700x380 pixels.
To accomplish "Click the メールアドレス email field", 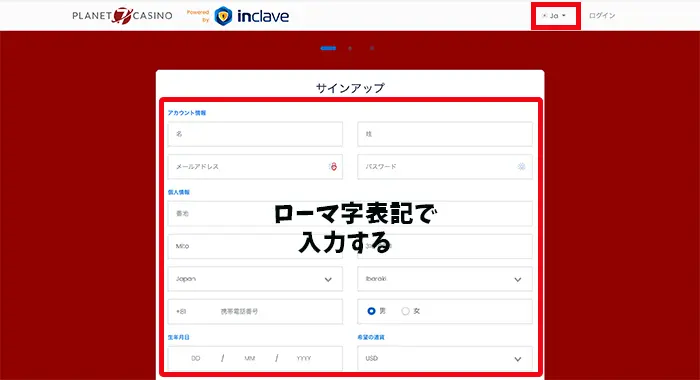I will tap(255, 167).
